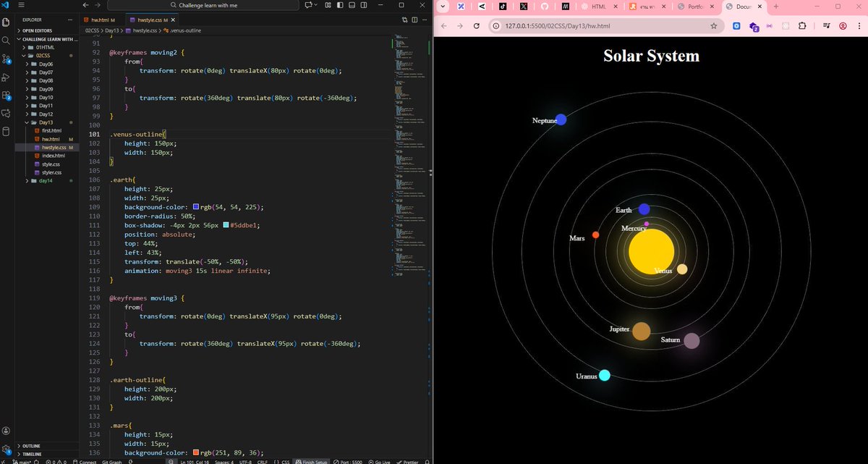Open the Chrome three-dot menu

[859, 25]
